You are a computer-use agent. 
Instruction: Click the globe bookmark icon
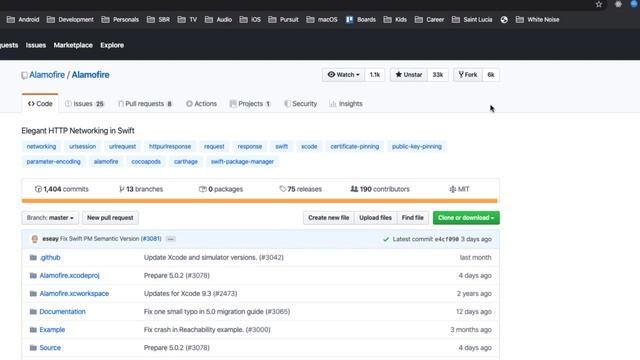click(504, 20)
